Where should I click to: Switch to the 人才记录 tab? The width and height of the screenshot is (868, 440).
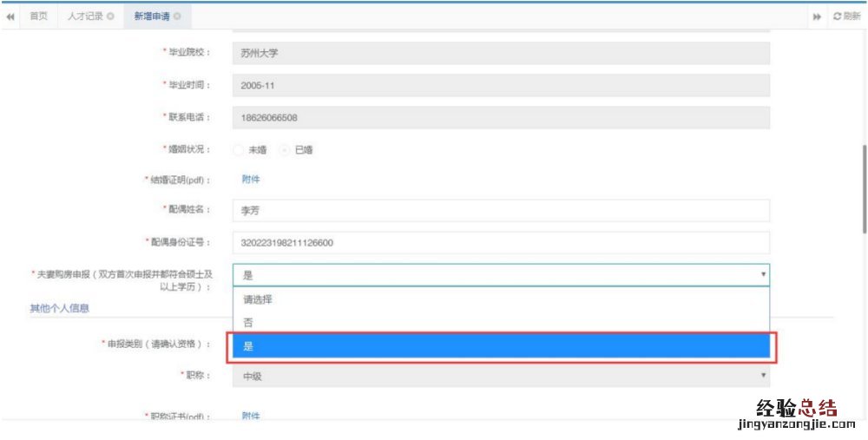(x=85, y=16)
